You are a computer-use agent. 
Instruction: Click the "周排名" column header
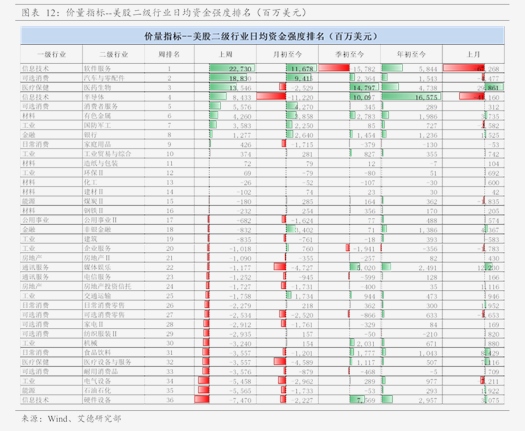(x=169, y=54)
